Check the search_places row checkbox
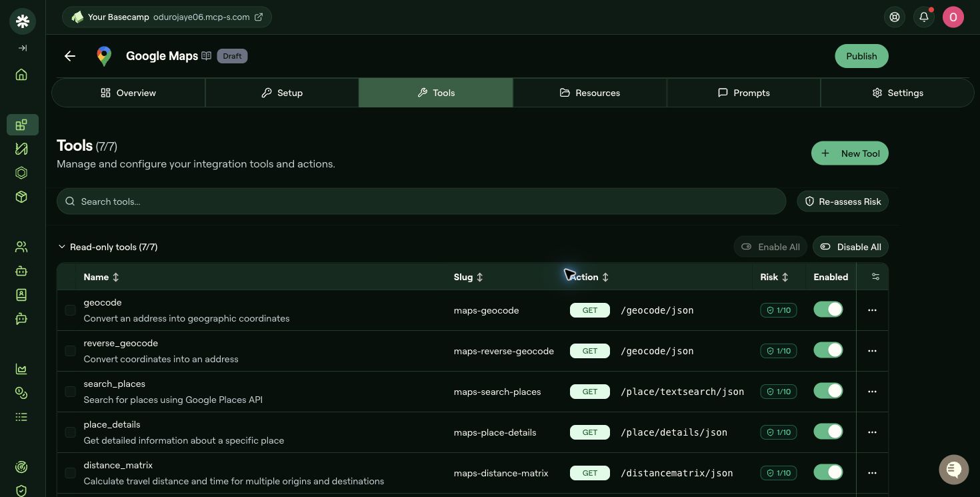 pyautogui.click(x=70, y=392)
